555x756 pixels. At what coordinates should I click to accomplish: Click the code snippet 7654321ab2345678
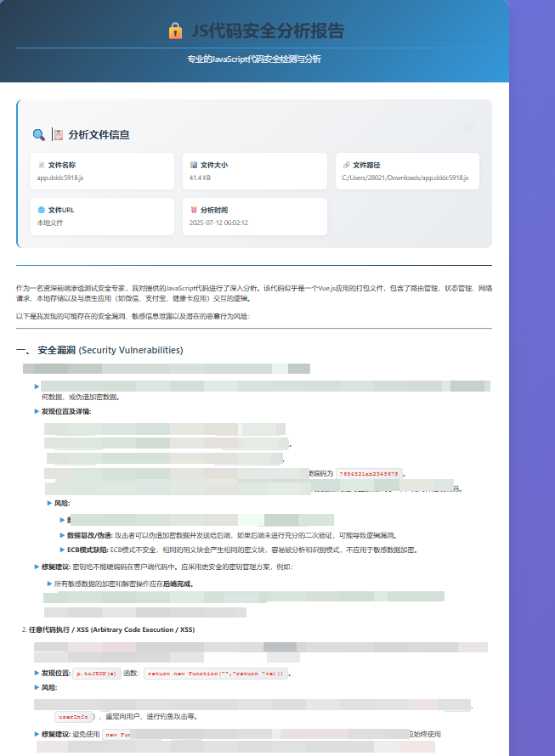point(369,474)
